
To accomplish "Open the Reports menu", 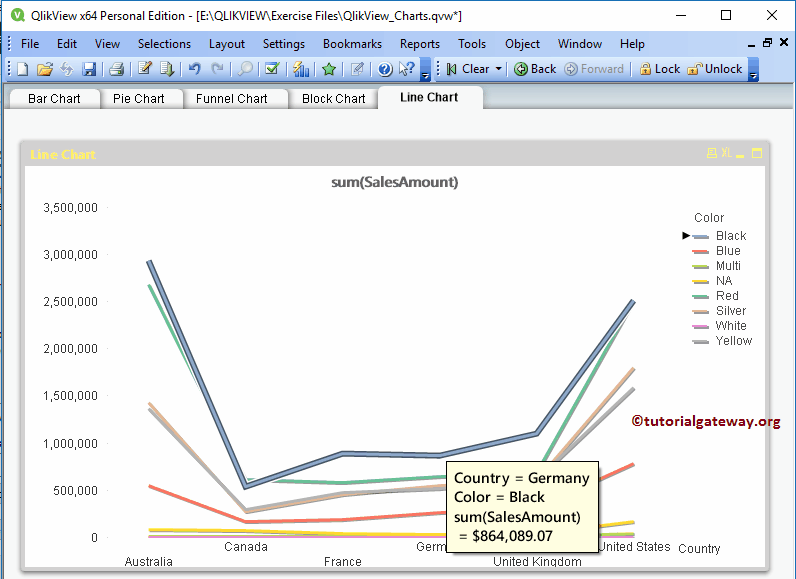I will pos(420,44).
